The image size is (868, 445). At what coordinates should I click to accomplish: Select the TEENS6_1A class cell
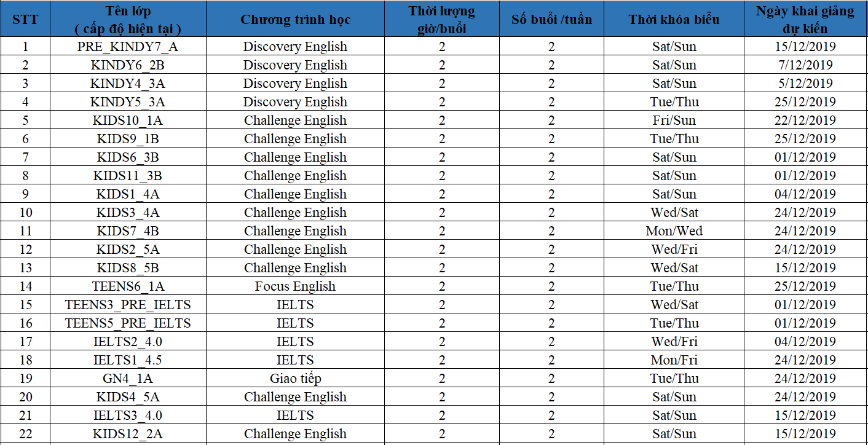click(128, 286)
